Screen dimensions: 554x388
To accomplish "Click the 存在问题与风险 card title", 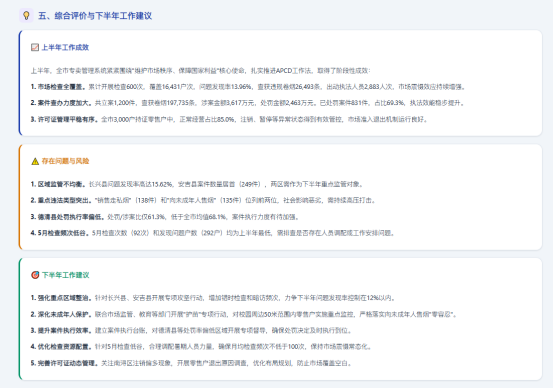I will [65, 161].
